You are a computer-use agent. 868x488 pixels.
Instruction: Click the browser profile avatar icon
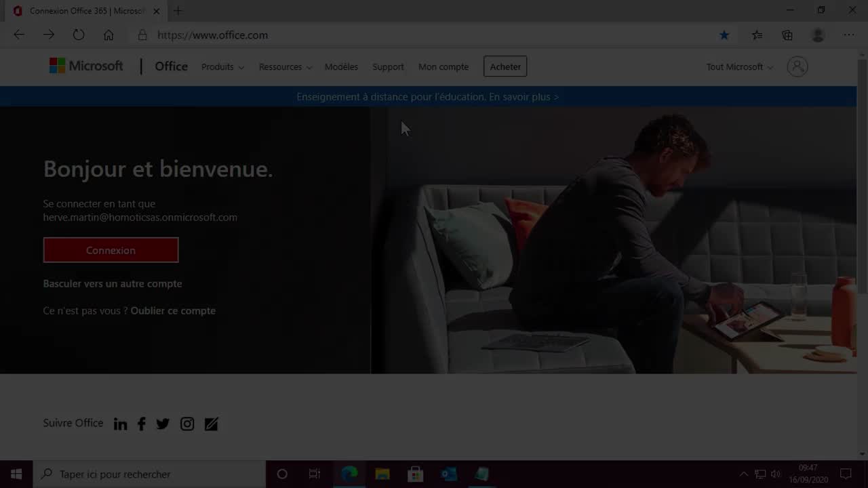tap(817, 35)
